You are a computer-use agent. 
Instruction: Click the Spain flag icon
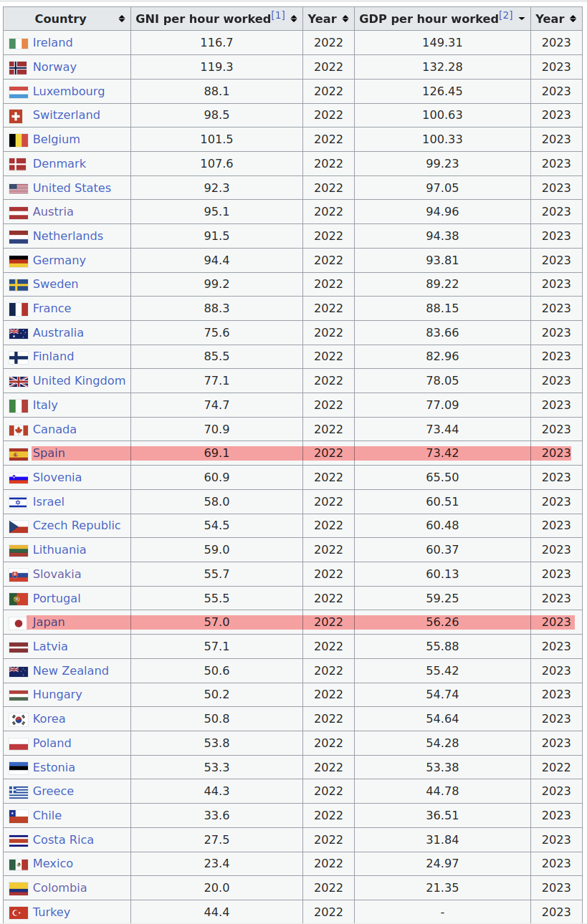pos(19,453)
